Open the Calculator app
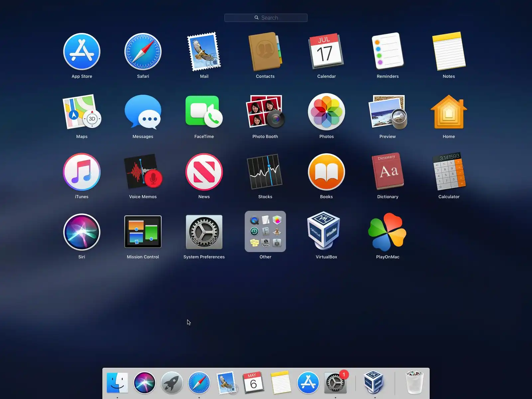The width and height of the screenshot is (532, 399). click(449, 172)
